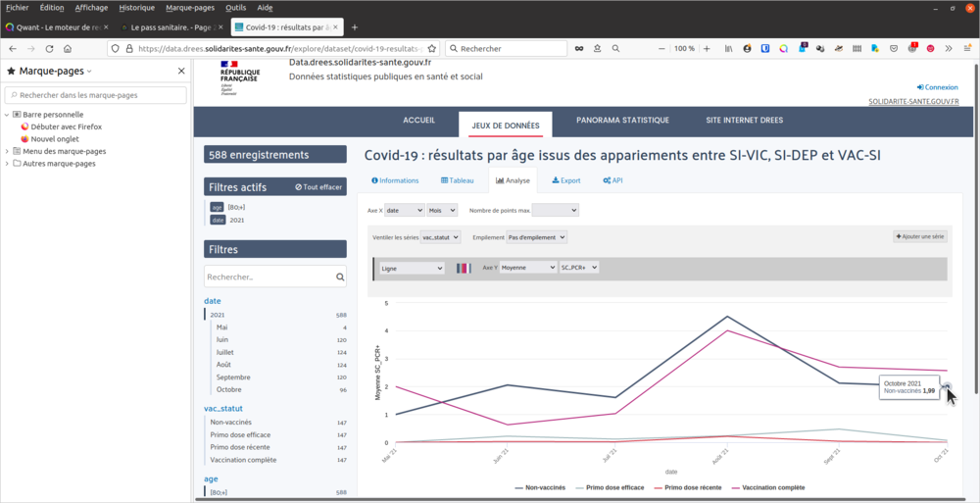Click the Ajouter une série button

click(919, 237)
